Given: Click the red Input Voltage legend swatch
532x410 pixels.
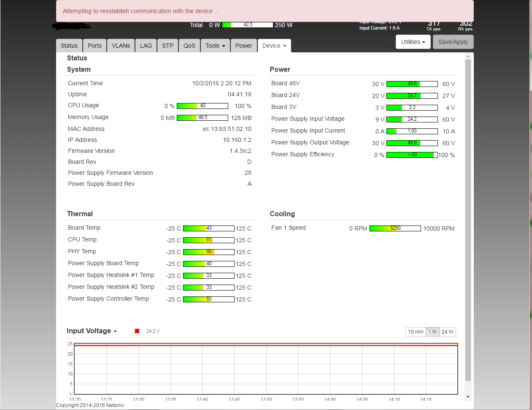Looking at the screenshot, I should tap(137, 331).
